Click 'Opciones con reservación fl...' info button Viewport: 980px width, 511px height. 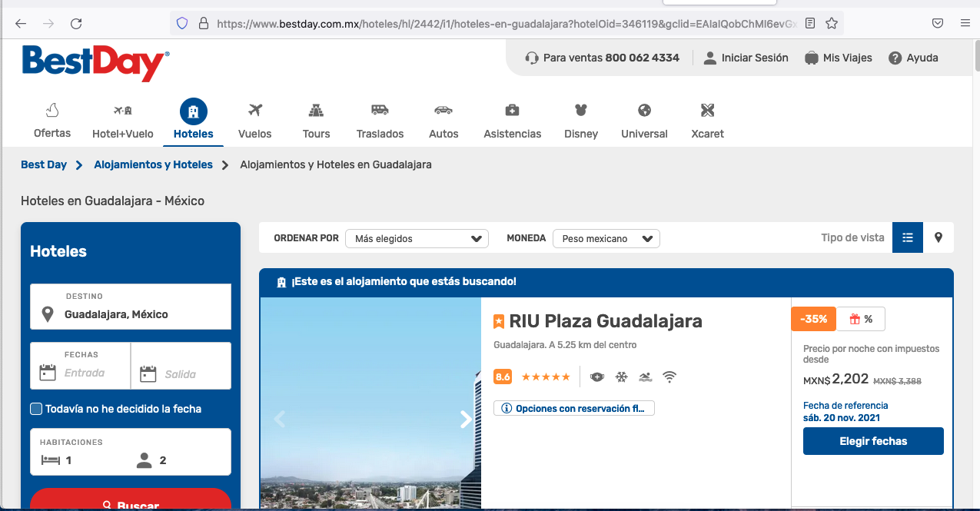coord(574,408)
